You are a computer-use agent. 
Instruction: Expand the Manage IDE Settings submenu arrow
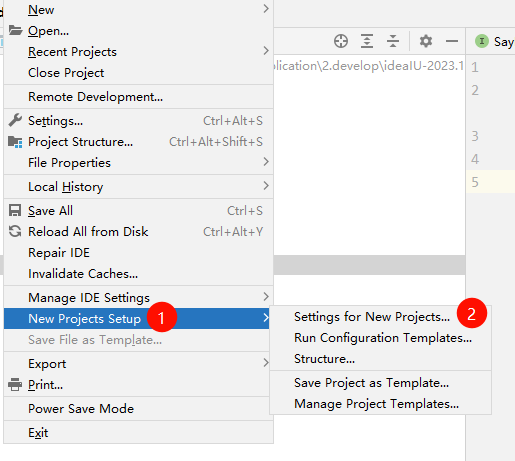click(266, 297)
